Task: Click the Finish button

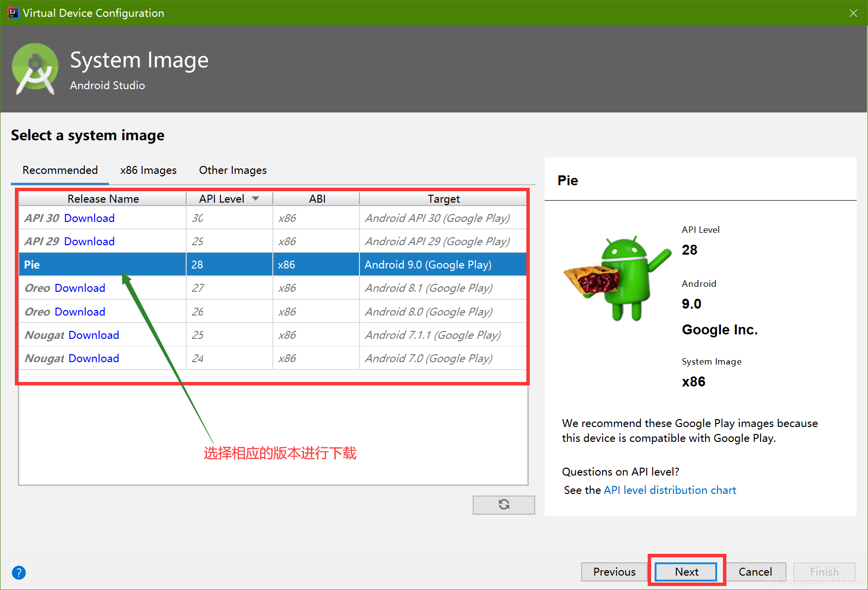Action: pyautogui.click(x=824, y=572)
